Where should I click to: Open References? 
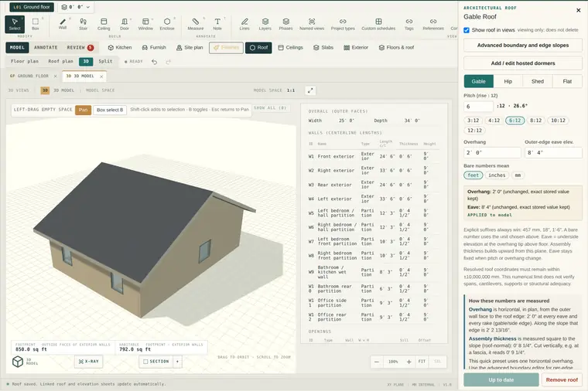pos(433,24)
